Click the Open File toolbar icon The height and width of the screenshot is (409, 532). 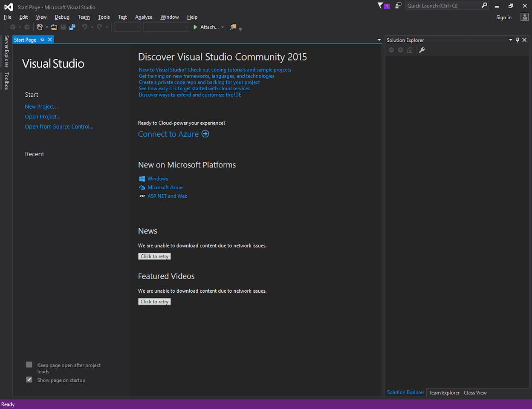click(x=54, y=27)
